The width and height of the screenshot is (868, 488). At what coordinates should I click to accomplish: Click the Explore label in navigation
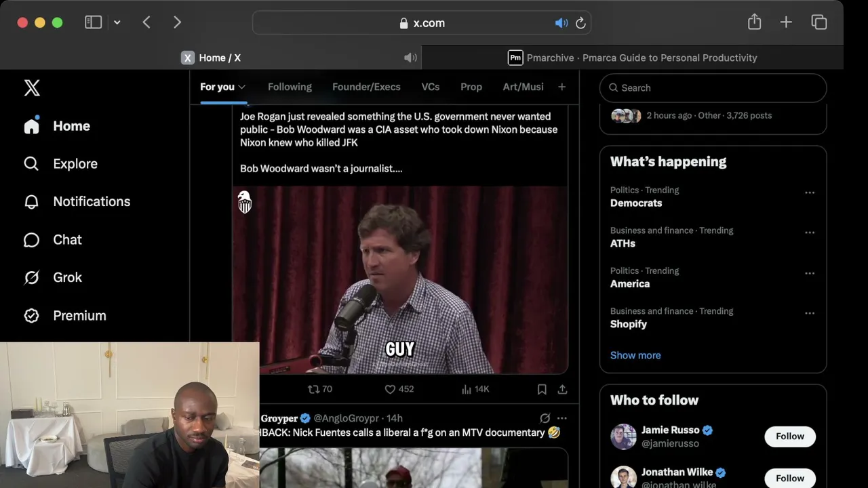coord(75,164)
